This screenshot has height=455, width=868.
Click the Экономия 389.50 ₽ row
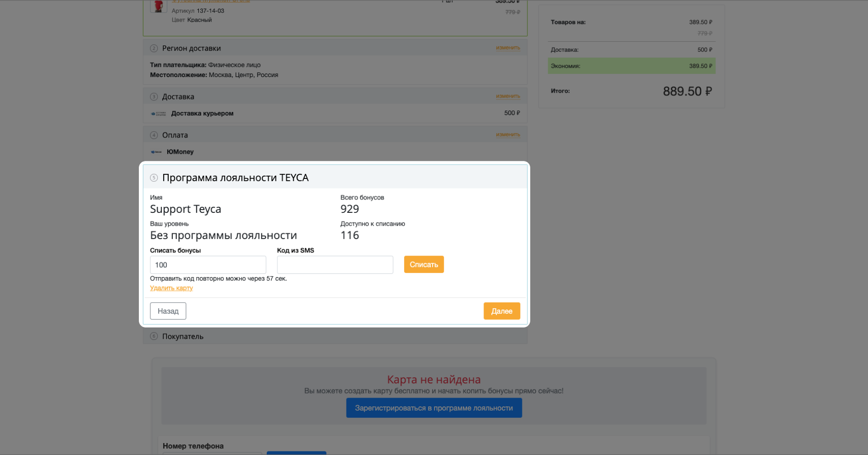pyautogui.click(x=632, y=66)
